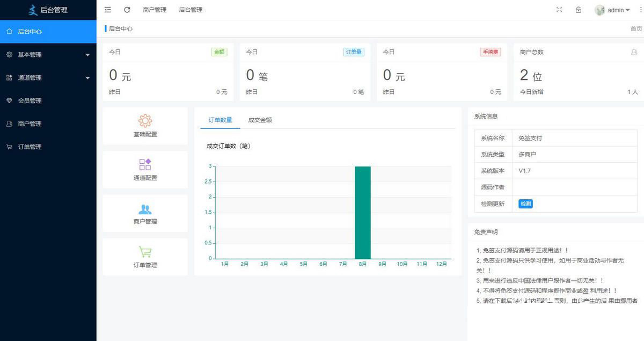Click the 后台中心 breadcrumb title

(x=121, y=28)
